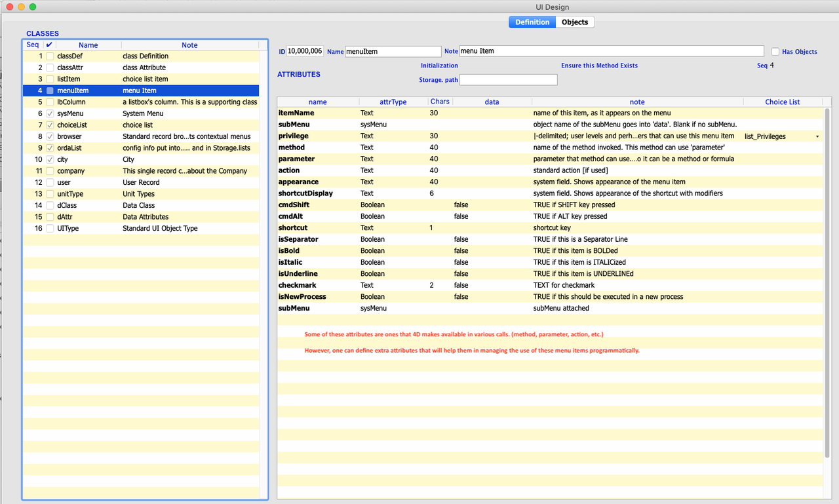Image resolution: width=839 pixels, height=504 pixels.
Task: Click the Name field showing menuItem
Action: 392,51
